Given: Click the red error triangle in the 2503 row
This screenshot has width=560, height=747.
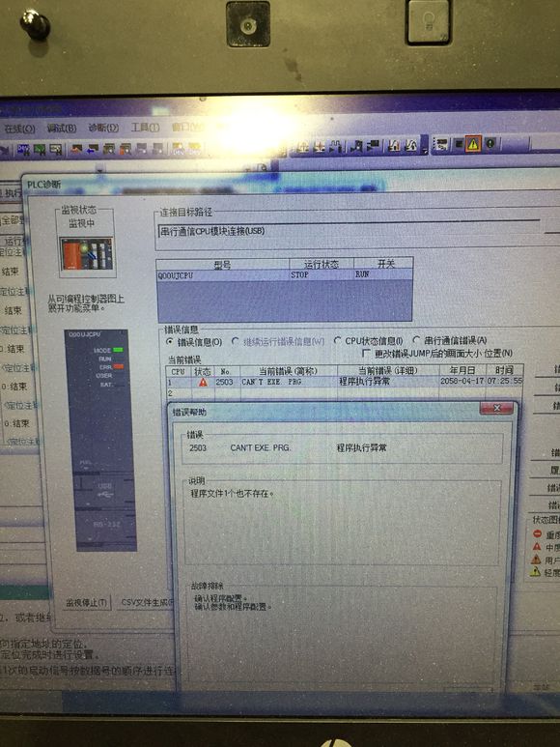Looking at the screenshot, I should click(x=203, y=382).
